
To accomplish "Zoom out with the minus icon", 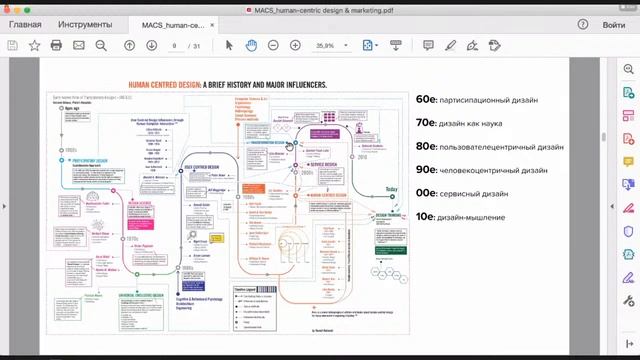I will click(x=273, y=45).
